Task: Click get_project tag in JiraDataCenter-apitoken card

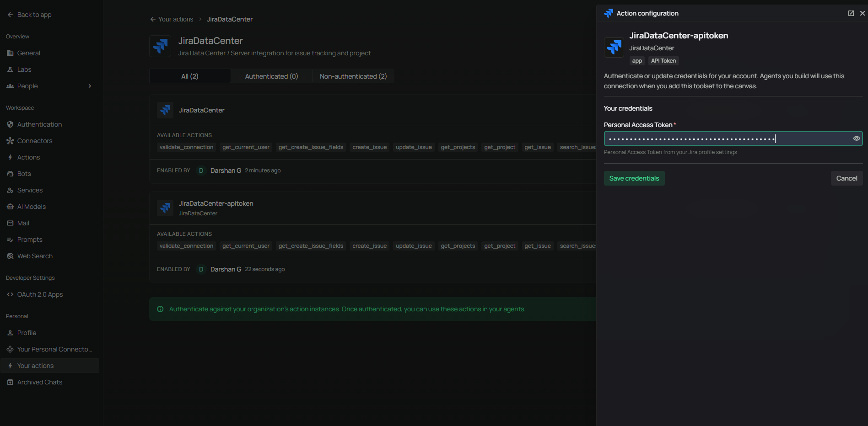Action: (x=500, y=246)
